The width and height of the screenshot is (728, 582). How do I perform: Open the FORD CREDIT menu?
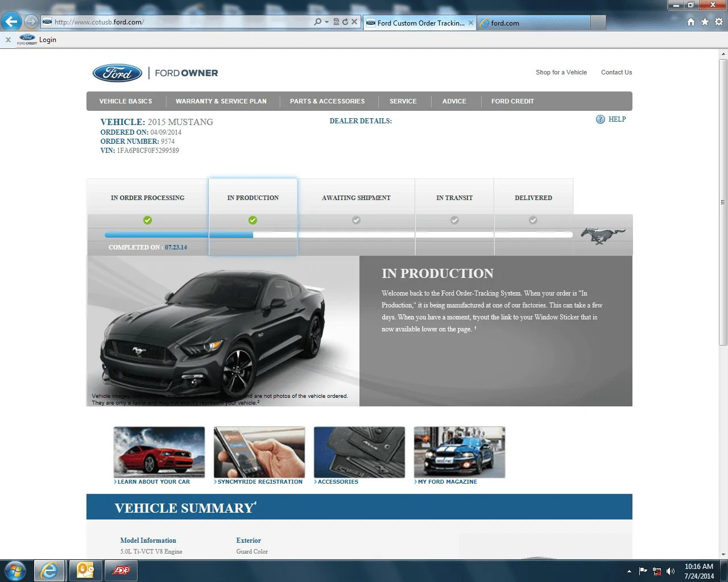tap(512, 101)
